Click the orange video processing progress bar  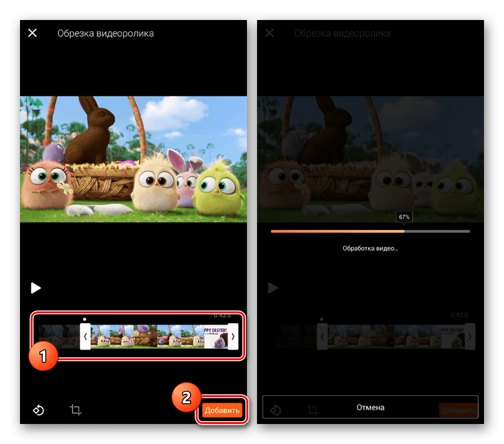tap(338, 231)
